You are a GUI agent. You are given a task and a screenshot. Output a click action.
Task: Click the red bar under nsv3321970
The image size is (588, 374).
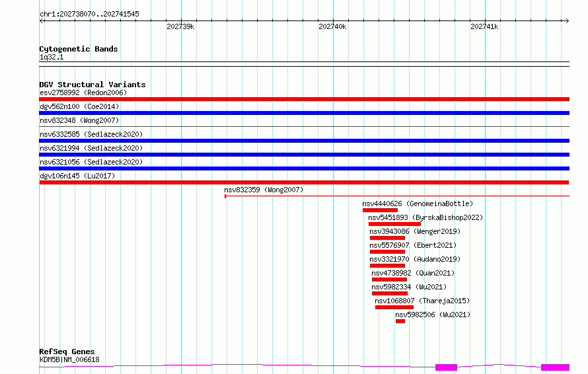[387, 266]
